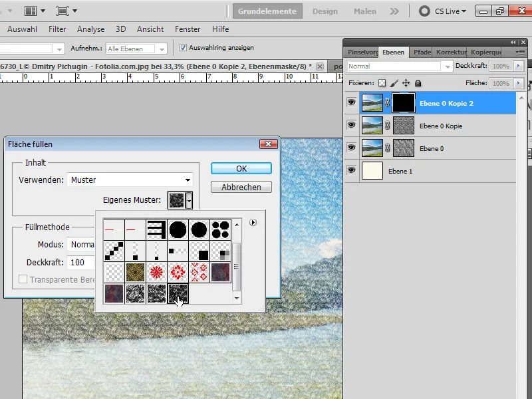This screenshot has height=399, width=532.
Task: Select the four black dots pattern swatch
Action: pos(221,229)
